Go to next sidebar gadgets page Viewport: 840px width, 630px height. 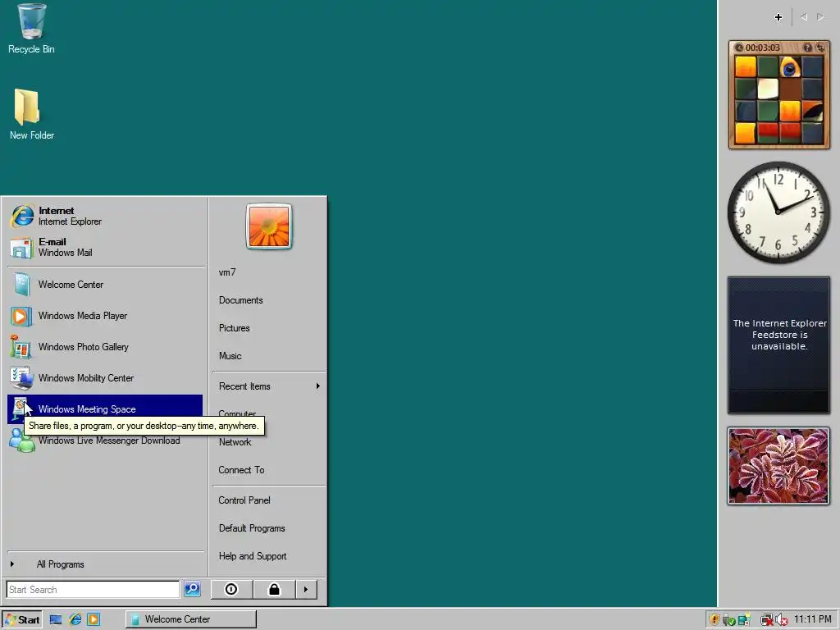820,17
